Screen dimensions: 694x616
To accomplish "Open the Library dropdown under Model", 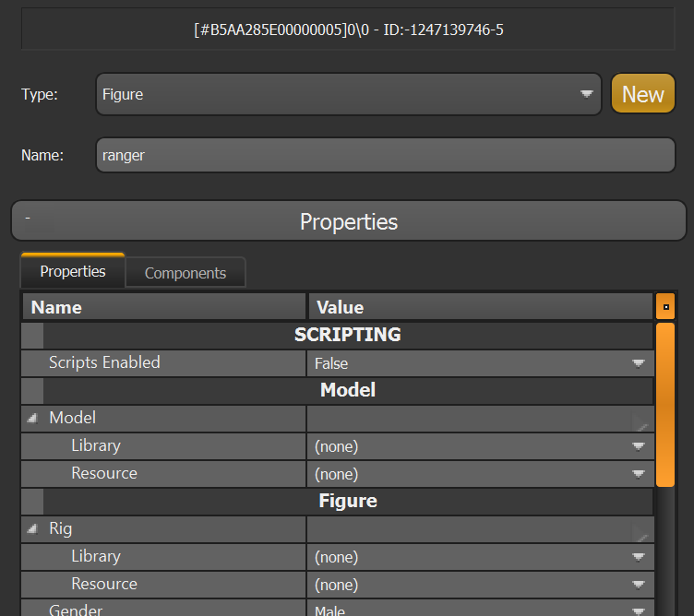I will [x=637, y=446].
